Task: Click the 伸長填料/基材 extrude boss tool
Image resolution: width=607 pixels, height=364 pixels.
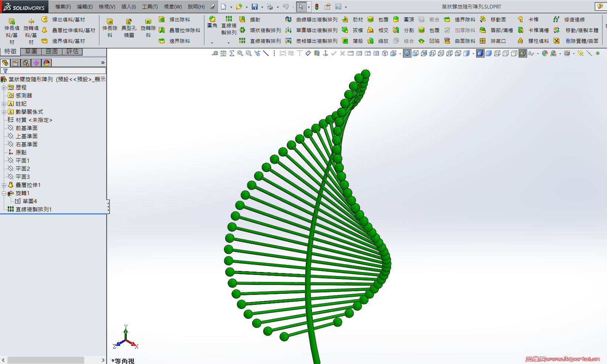Action: [x=12, y=31]
